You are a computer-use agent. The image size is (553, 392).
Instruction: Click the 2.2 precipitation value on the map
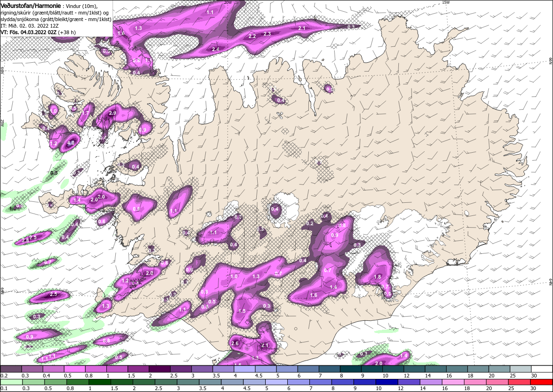pyautogui.click(x=252, y=37)
